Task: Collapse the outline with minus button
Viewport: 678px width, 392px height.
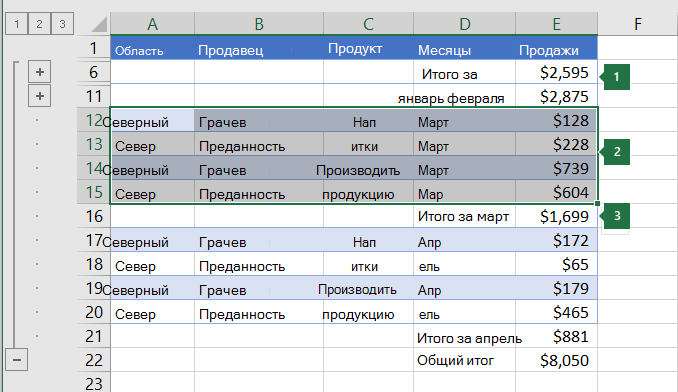Action: (16, 360)
